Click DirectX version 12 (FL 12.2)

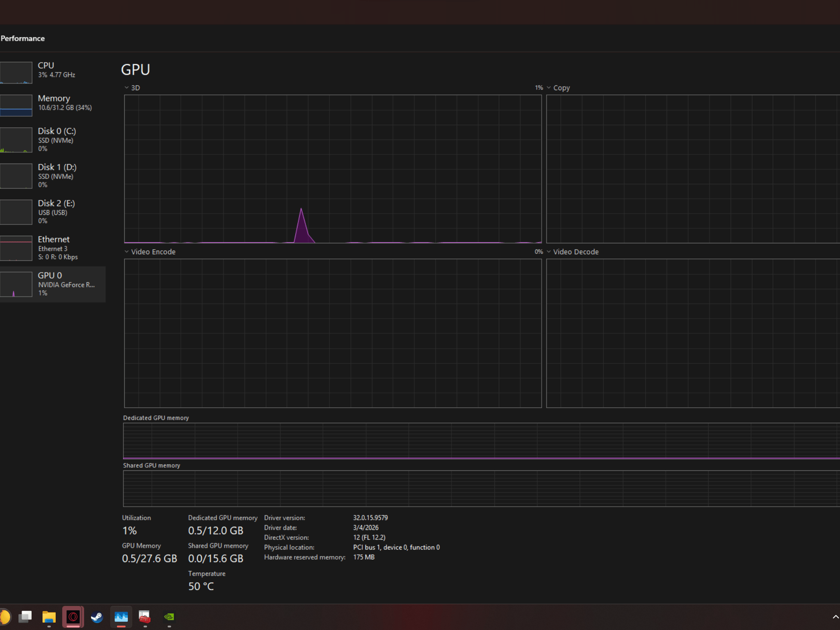tap(369, 538)
